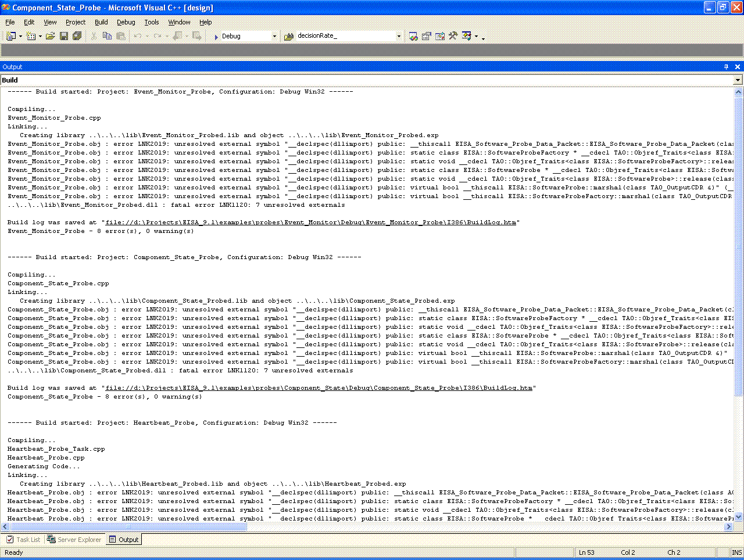Click the Event_Monitor_Probed.dll fatal error LNK1120 line
This screenshot has width=744, height=560.
pos(176,205)
